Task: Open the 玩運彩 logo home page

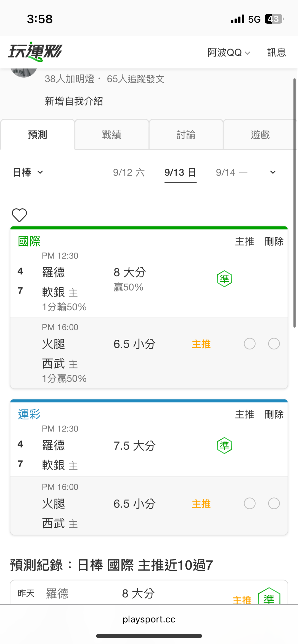Action: tap(35, 52)
